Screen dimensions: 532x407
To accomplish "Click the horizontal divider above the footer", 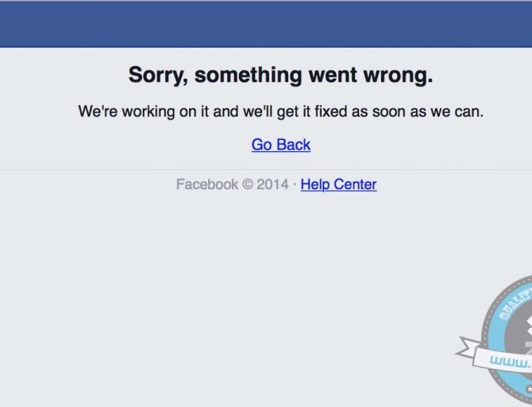I will [x=266, y=169].
